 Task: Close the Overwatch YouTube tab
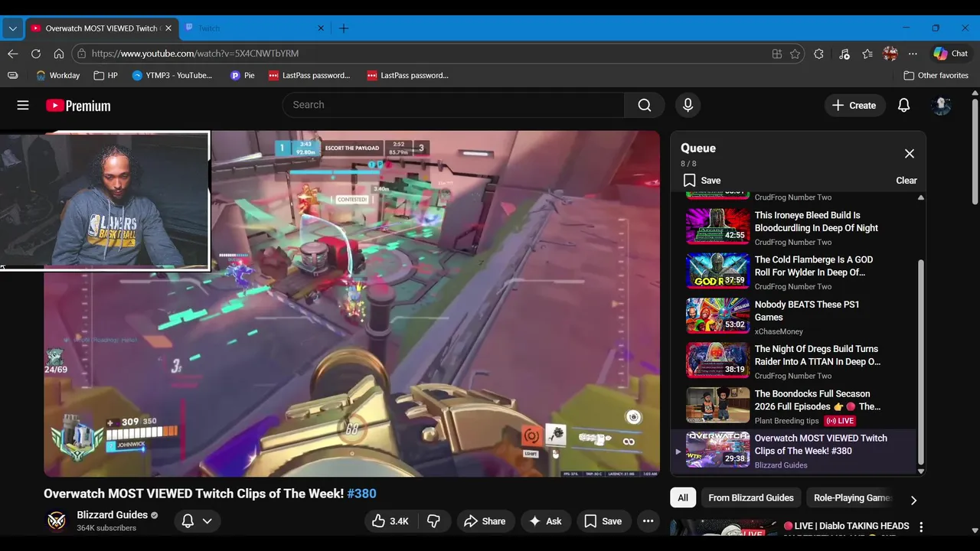pos(168,28)
